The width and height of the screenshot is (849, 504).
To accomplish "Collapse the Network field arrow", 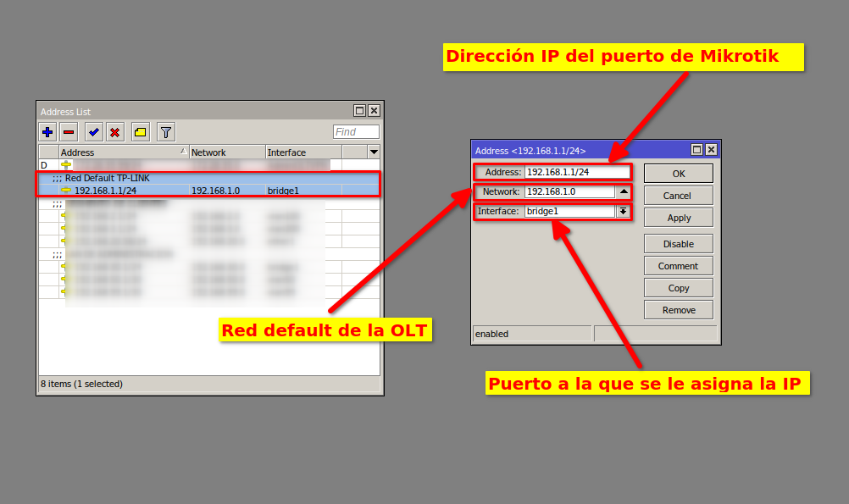I will 624,191.
